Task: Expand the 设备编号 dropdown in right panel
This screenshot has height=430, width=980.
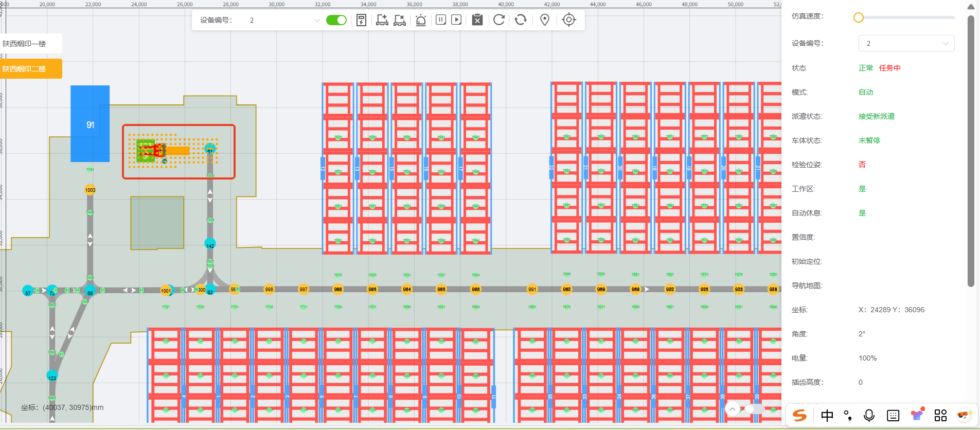Action: coord(906,43)
